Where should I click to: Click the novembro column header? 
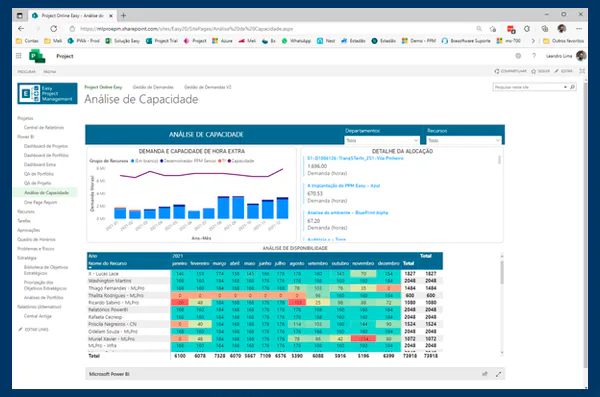pyautogui.click(x=363, y=263)
